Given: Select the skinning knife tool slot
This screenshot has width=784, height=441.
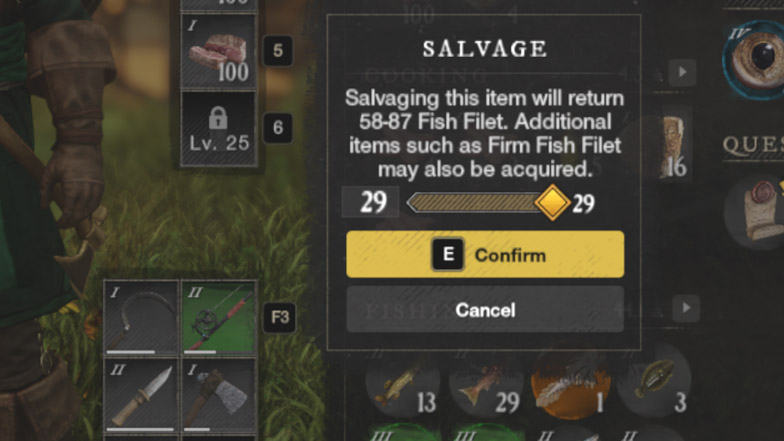Looking at the screenshot, I should click(x=141, y=396).
